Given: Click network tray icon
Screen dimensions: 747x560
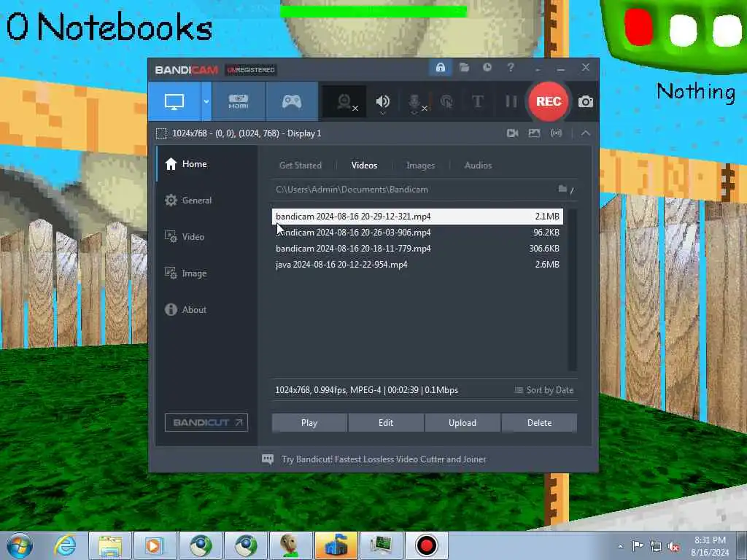Looking at the screenshot, I should tap(656, 547).
